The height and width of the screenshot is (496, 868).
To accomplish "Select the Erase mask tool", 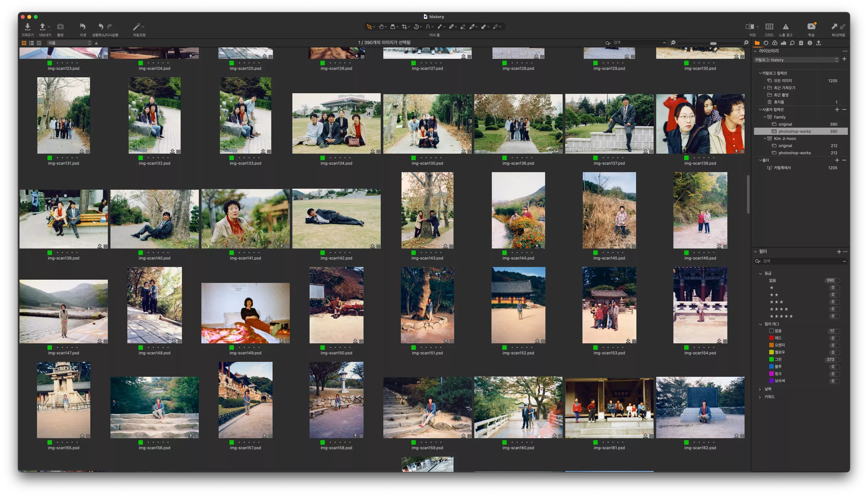I will point(463,27).
